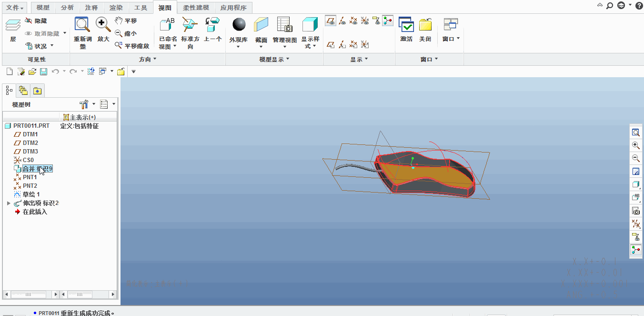Expand the 方向 group options

[x=148, y=60]
